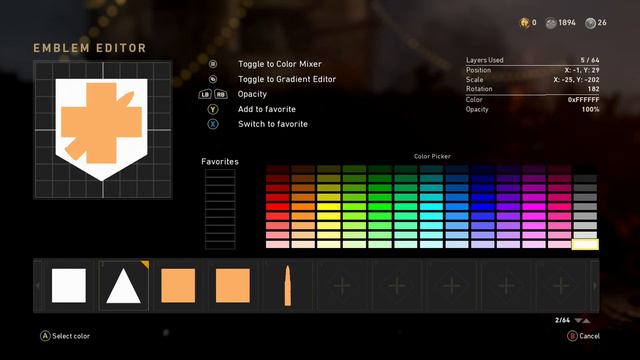Click the B button Cancel icon
This screenshot has height=360, width=640.
[x=572, y=336]
